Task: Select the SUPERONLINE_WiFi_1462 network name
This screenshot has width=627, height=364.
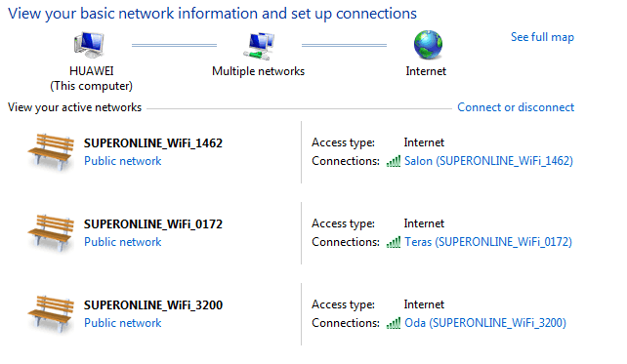Action: click(x=153, y=143)
